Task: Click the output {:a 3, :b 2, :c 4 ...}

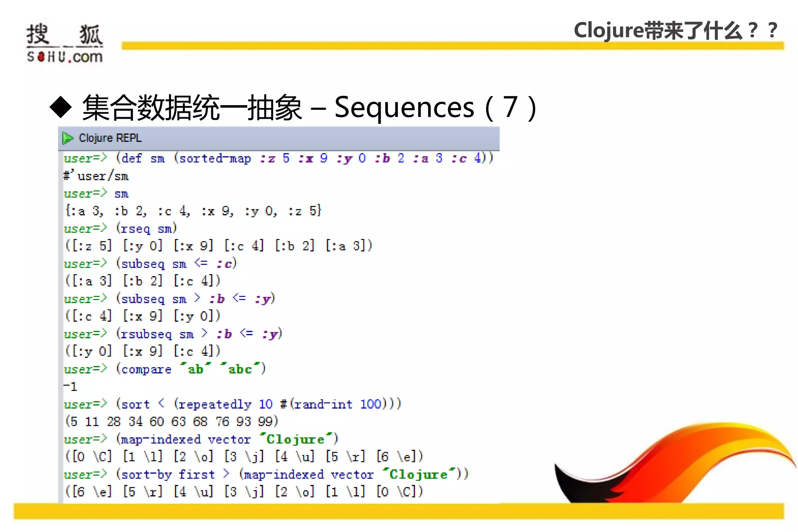Action: click(x=193, y=211)
